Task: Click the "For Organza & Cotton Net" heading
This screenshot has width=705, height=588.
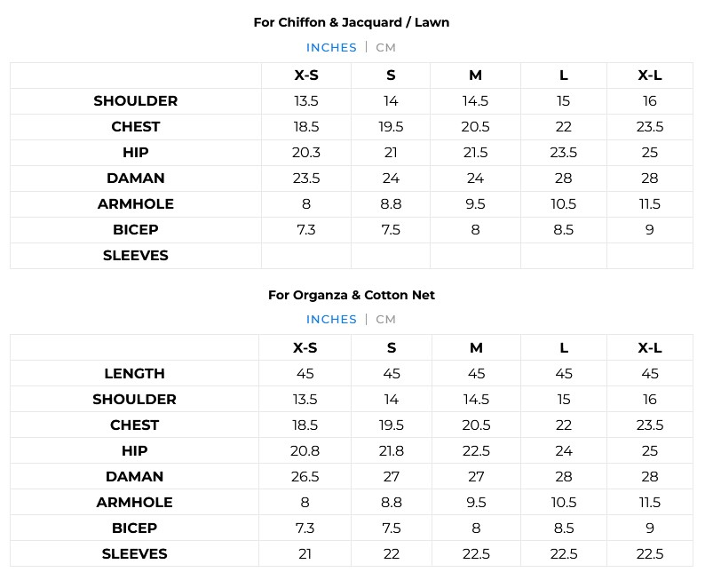Action: [352, 295]
